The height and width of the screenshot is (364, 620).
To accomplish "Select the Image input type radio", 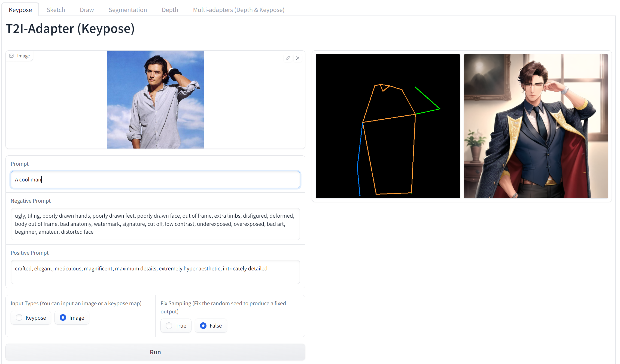I will coord(63,317).
